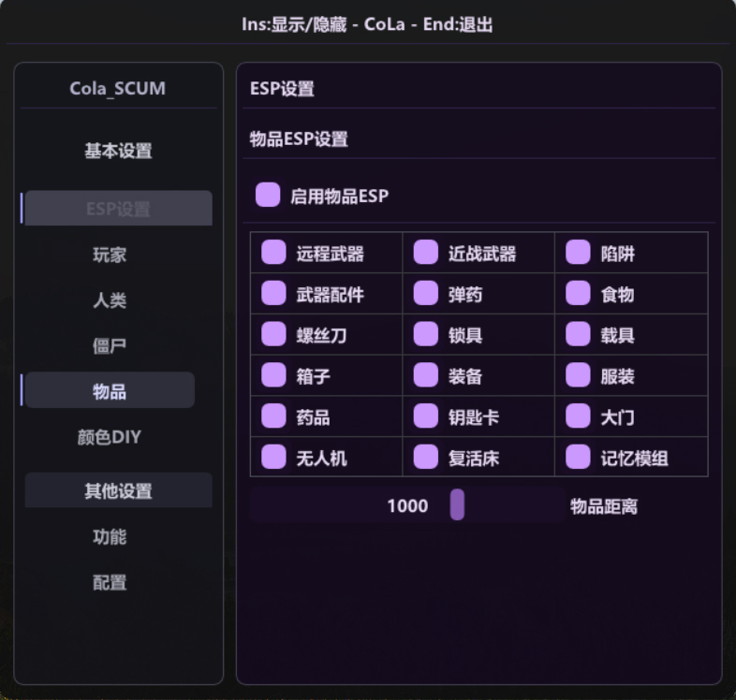Toggle the 食物 checkbox
The width and height of the screenshot is (736, 700).
tap(578, 293)
